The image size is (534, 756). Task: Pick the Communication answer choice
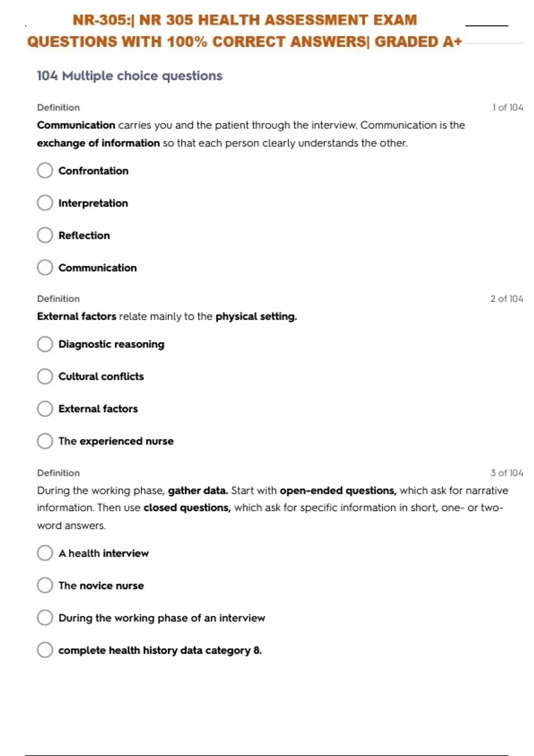click(45, 268)
